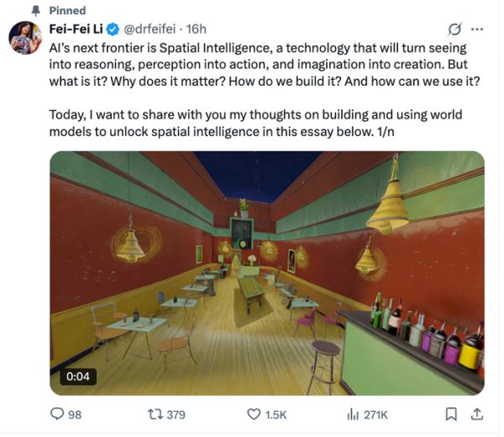Screen dimensions: 504x437
Task: Like the post with the heart icon
Action: coord(254,413)
